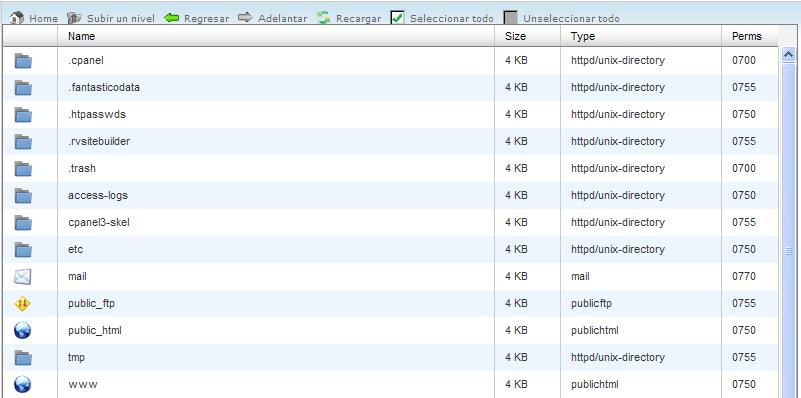Click the Adelantar forward arrow icon
Image resolution: width=801 pixels, height=398 pixels.
(245, 18)
